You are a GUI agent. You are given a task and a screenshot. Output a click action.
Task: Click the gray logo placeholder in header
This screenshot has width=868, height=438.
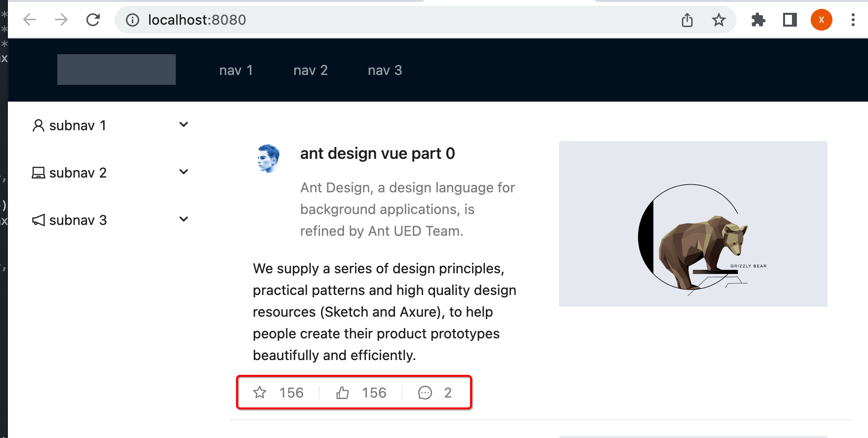tap(117, 70)
